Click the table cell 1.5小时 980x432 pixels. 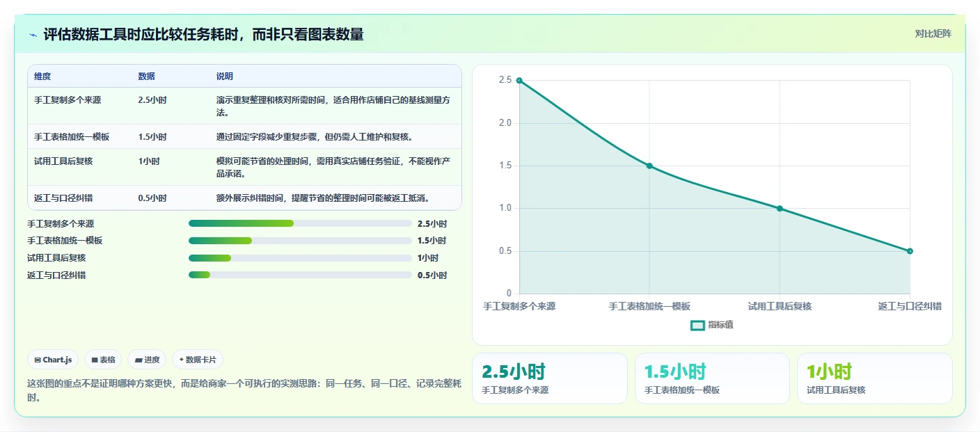coord(152,137)
